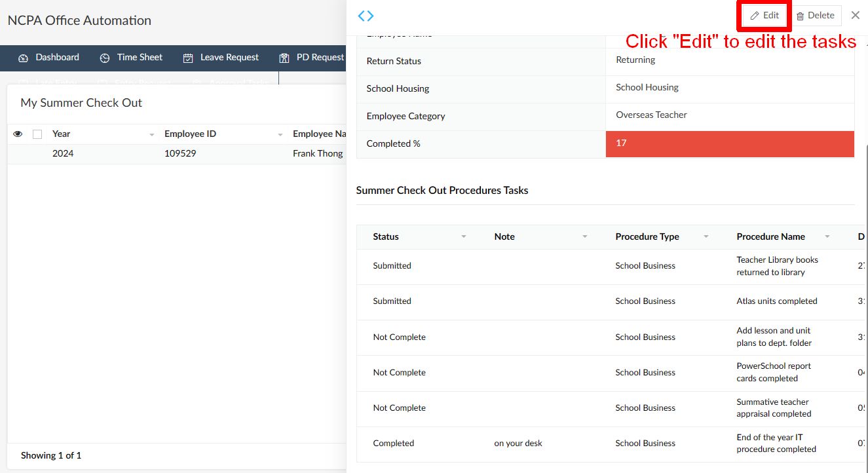The width and height of the screenshot is (868, 473).
Task: Click the Time Sheet clock icon
Action: pos(105,58)
